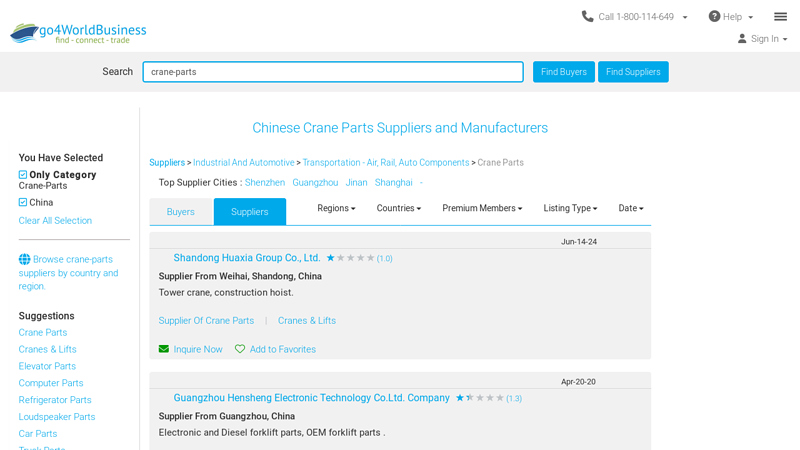
Task: Click the phone call icon
Action: point(587,16)
